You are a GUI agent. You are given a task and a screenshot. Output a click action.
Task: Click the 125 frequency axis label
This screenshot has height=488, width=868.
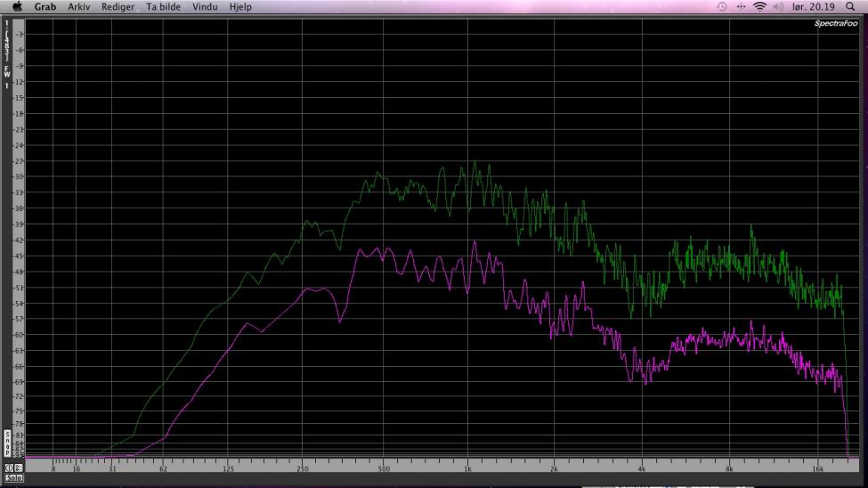pyautogui.click(x=228, y=469)
